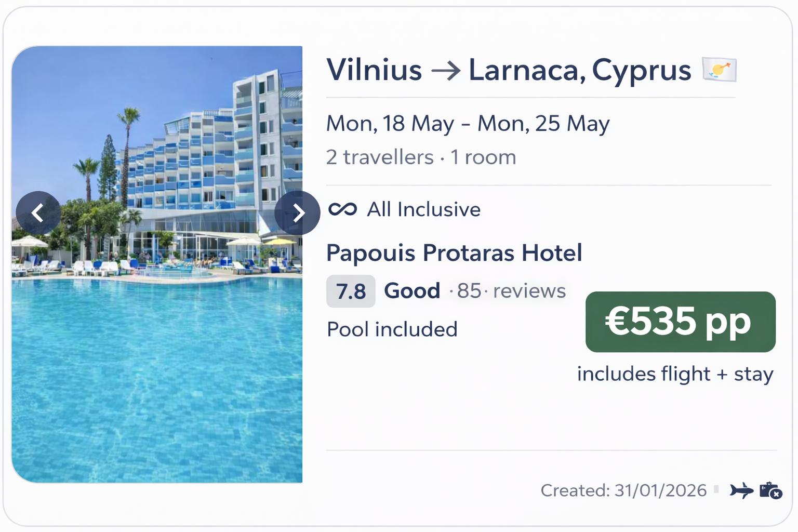The image size is (798, 532).
Task: Click the Created: 31/01/2026 date
Action: point(623,490)
